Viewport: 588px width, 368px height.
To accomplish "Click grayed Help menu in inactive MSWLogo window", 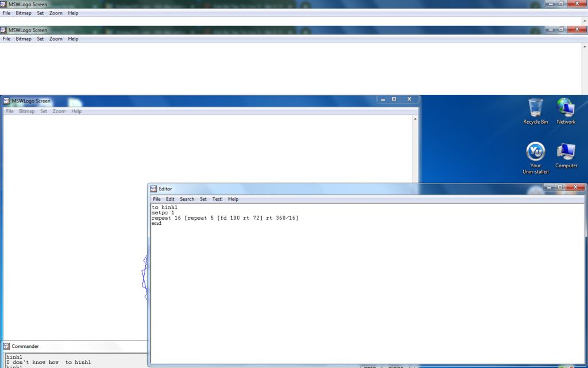I will (x=76, y=111).
